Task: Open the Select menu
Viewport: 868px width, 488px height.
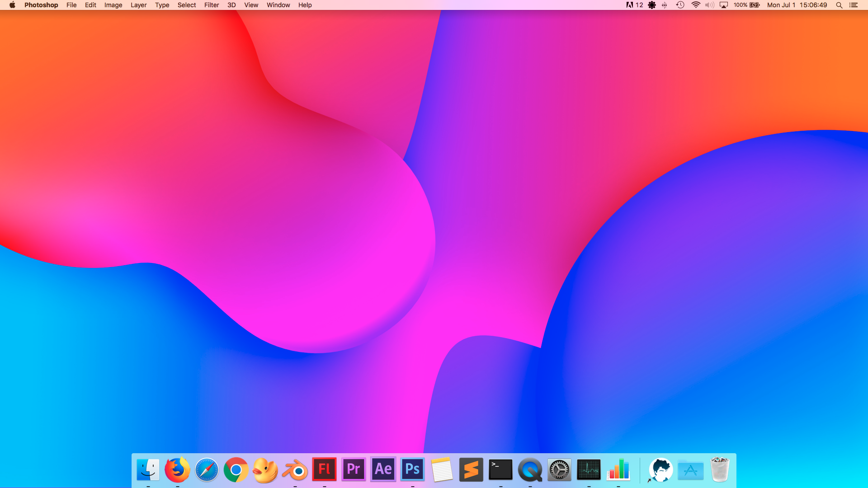Action: coord(187,5)
